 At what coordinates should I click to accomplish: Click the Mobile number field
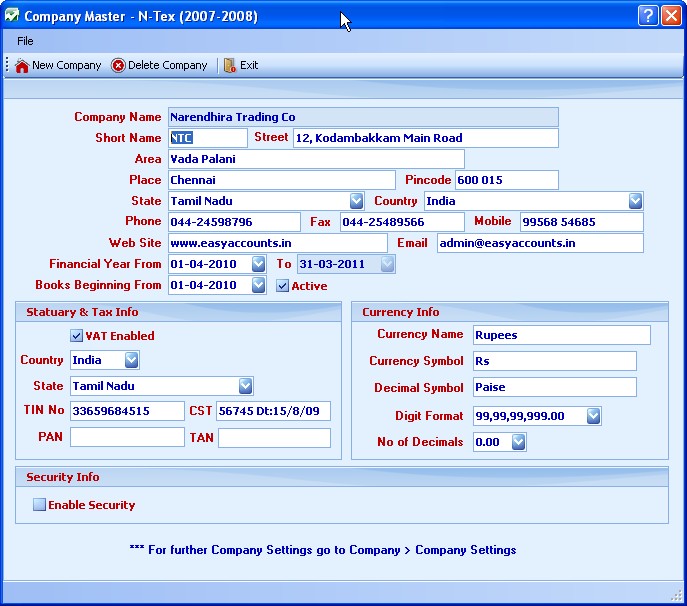coord(582,222)
